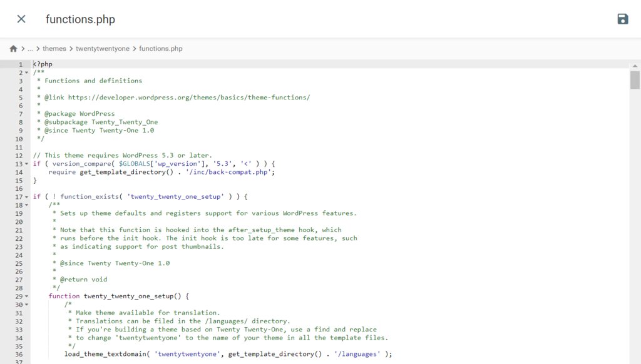Click the '/inc/back-compat.php' string

pos(228,172)
